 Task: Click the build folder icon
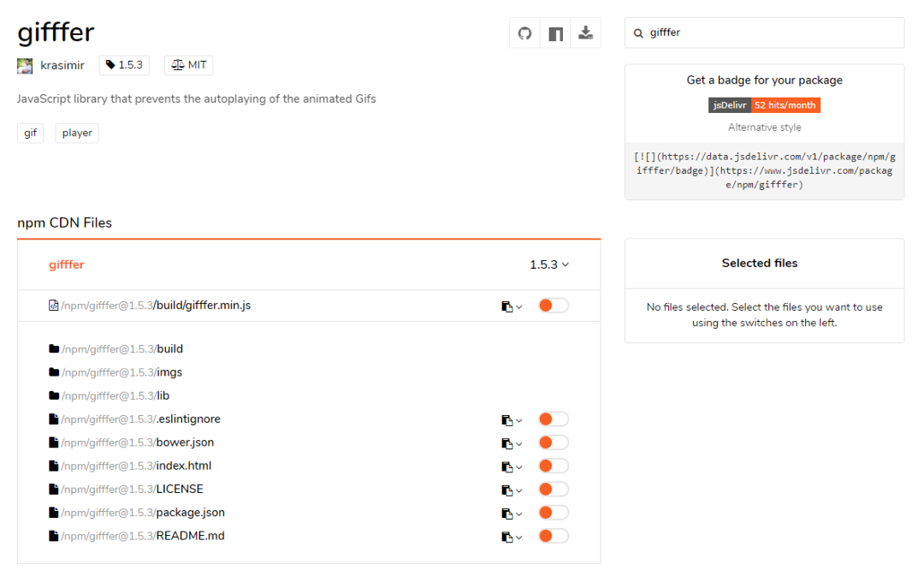[54, 349]
